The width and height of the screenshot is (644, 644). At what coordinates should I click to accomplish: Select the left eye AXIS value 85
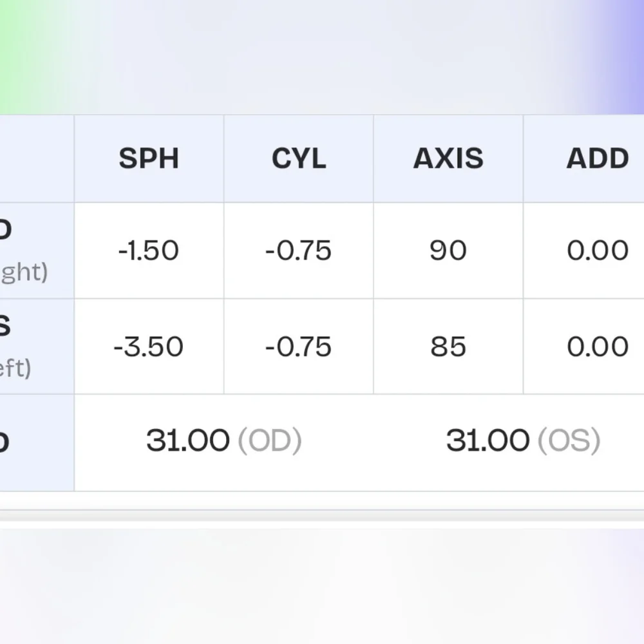448,346
